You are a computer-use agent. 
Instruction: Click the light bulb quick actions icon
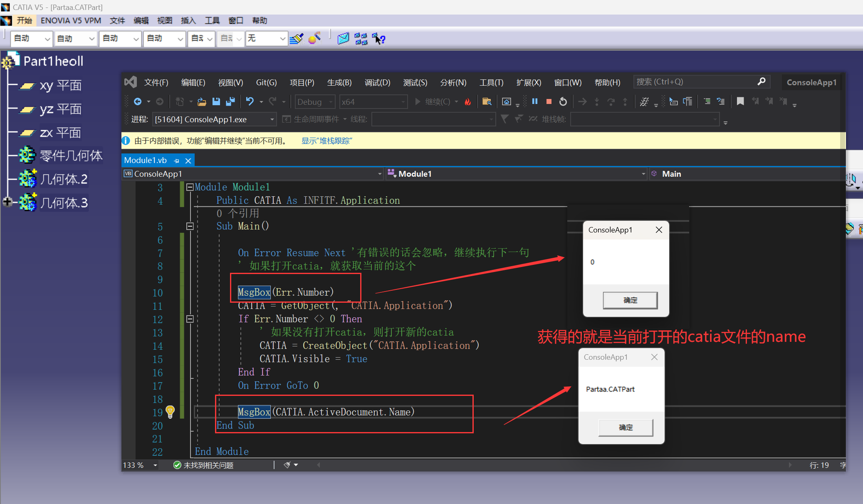coord(170,412)
